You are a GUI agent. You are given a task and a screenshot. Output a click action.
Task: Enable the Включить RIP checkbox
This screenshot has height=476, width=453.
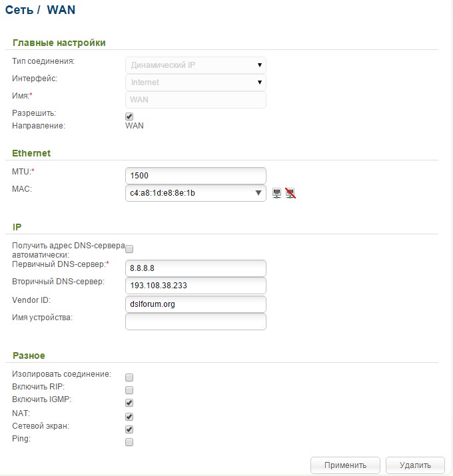[x=129, y=389]
